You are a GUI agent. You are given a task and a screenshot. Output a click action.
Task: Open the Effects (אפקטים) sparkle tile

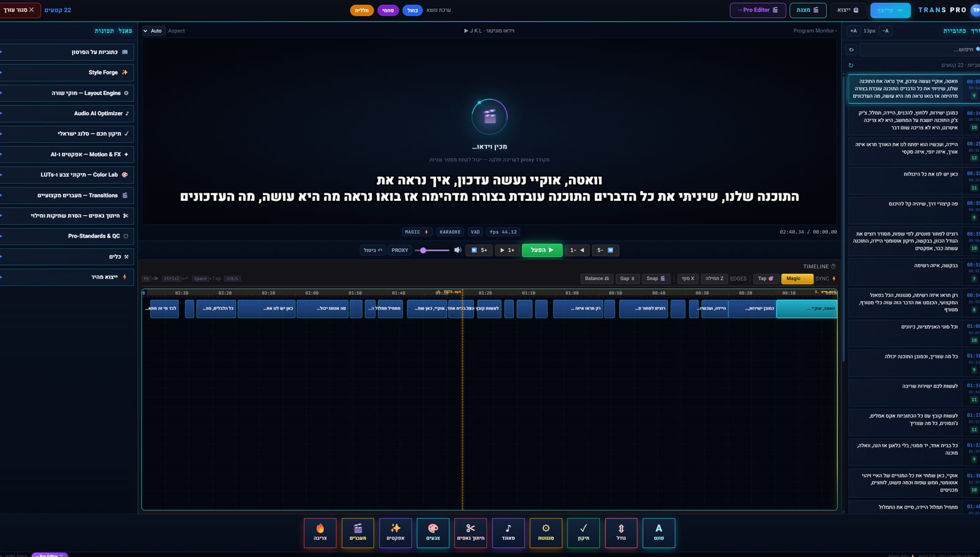point(396,533)
